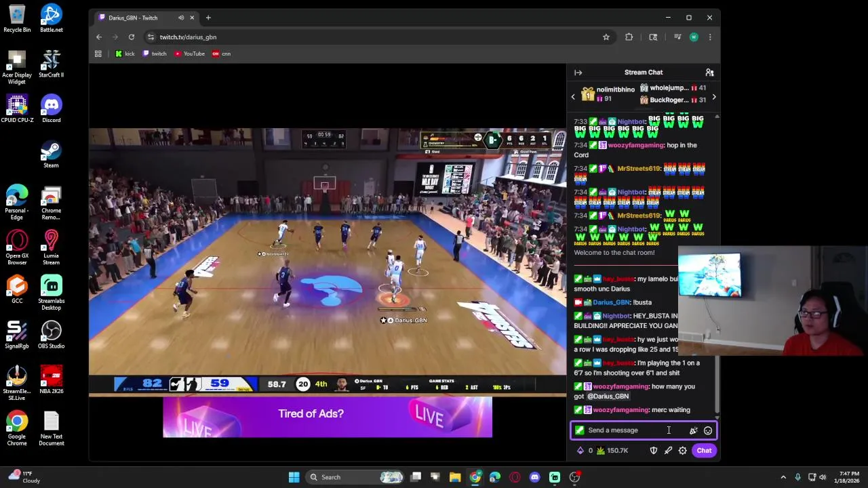This screenshot has height=488, width=868.
Task: Open Streamlabs Desktop shortcut
Action: 52,292
